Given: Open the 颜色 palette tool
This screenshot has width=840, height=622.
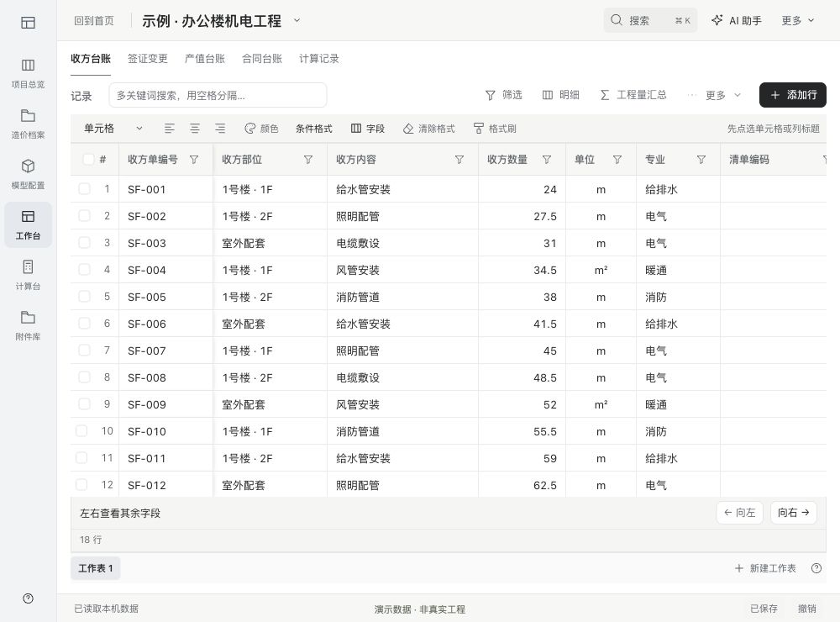Looking at the screenshot, I should tap(261, 128).
